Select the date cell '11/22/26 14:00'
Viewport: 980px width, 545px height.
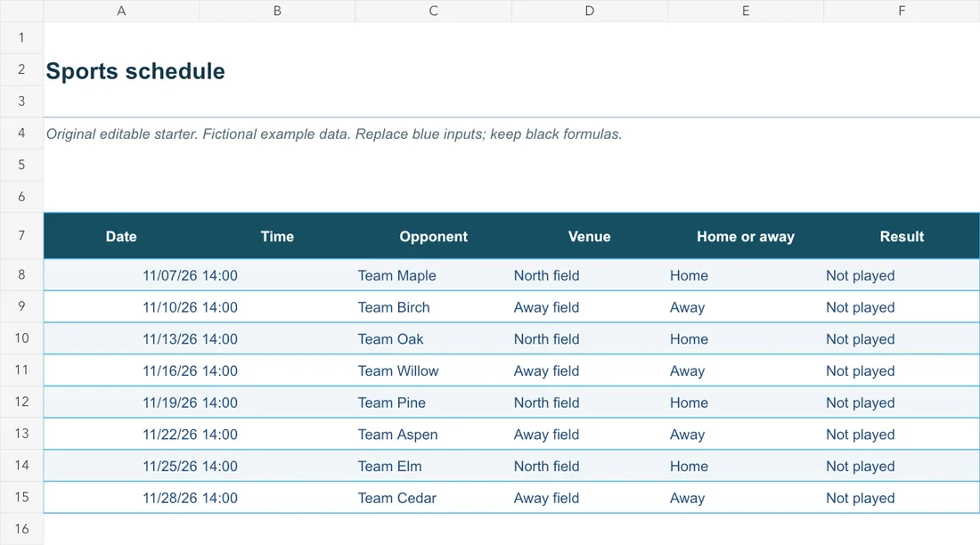click(x=190, y=435)
